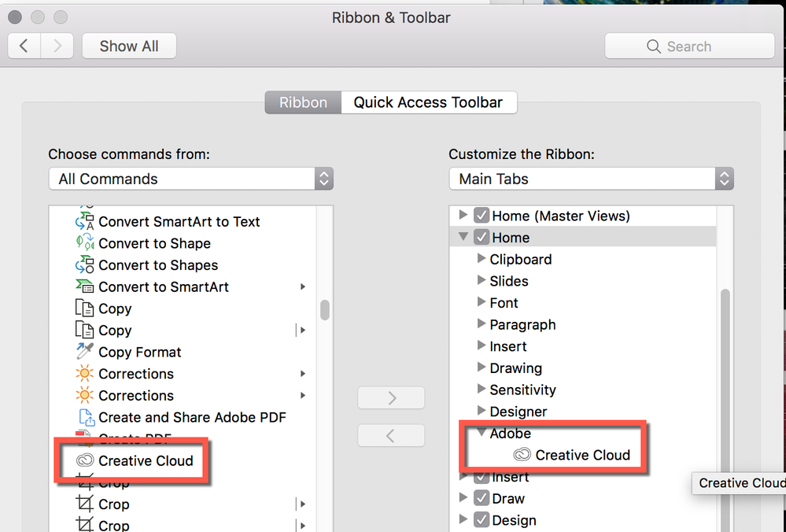The height and width of the screenshot is (532, 786).
Task: Switch to the Quick Access Toolbar tab
Action: [x=428, y=102]
